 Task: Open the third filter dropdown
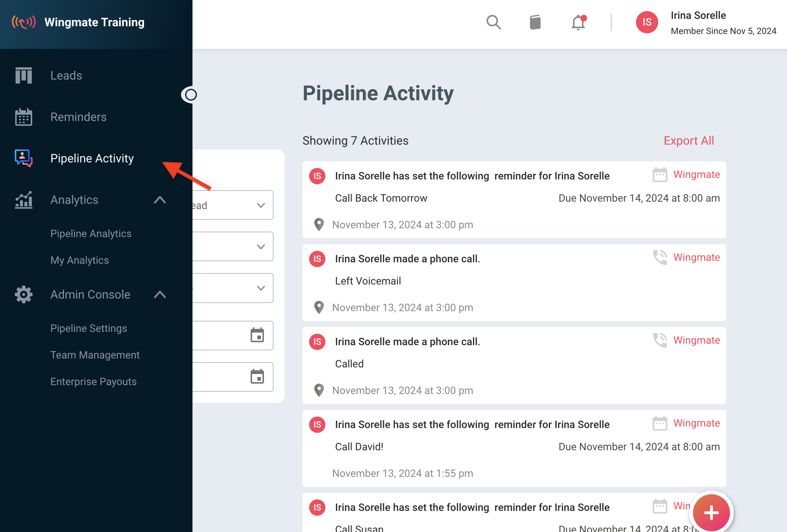pyautogui.click(x=233, y=288)
